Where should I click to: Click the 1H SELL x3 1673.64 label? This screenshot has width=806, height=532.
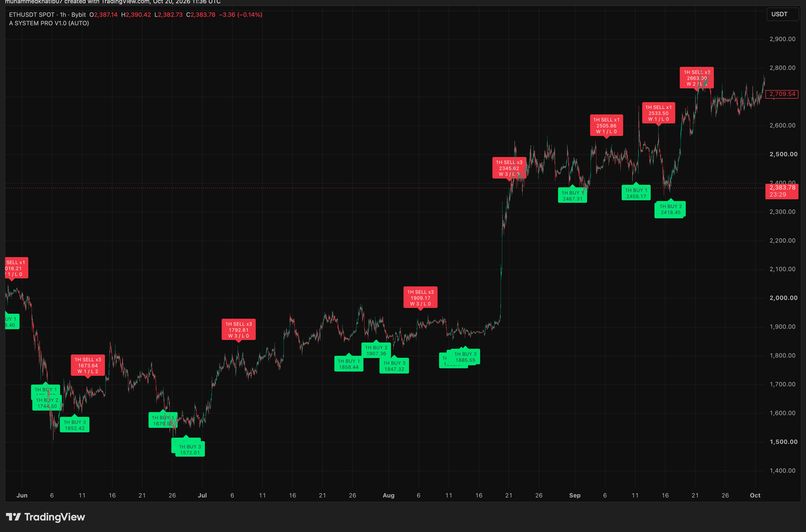tap(88, 366)
